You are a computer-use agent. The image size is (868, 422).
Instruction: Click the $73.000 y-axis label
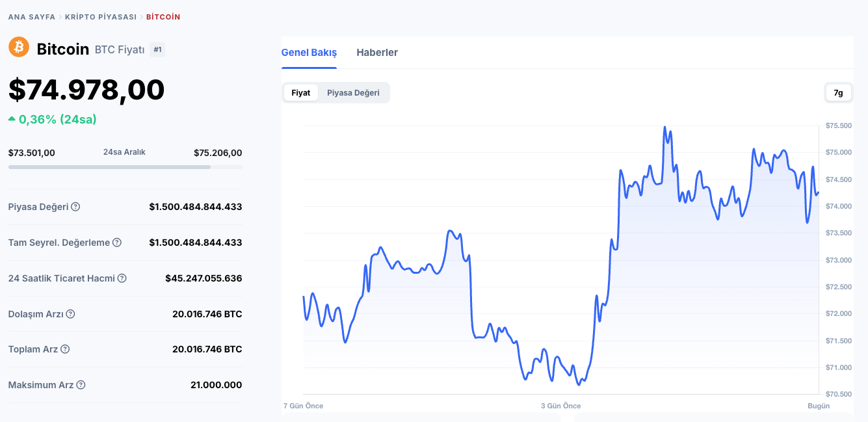(x=839, y=260)
